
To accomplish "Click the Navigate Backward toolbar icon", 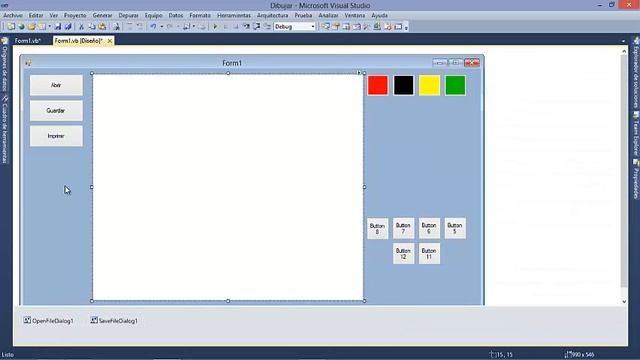I will (186, 27).
